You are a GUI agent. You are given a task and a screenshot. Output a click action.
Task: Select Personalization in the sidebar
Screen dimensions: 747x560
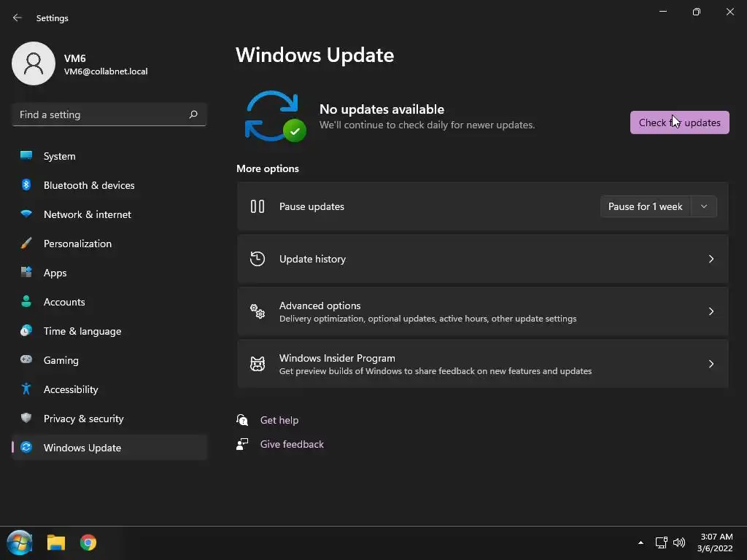pyautogui.click(x=109, y=244)
